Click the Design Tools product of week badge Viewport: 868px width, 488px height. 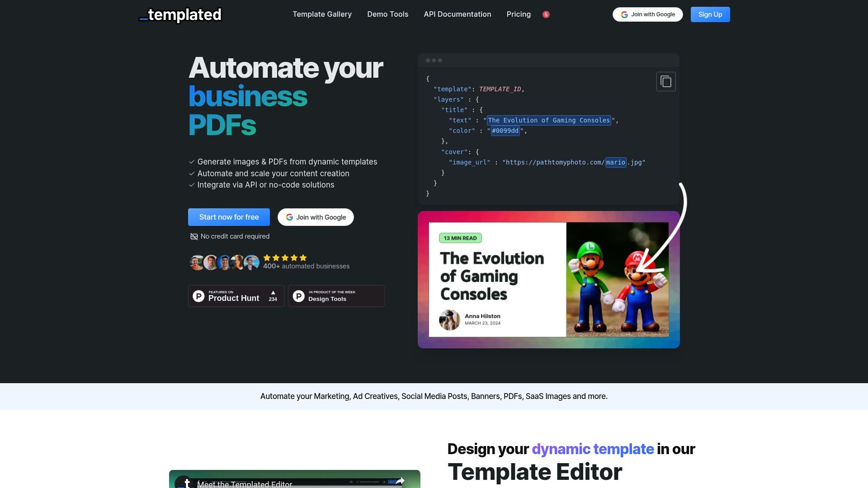pyautogui.click(x=336, y=296)
